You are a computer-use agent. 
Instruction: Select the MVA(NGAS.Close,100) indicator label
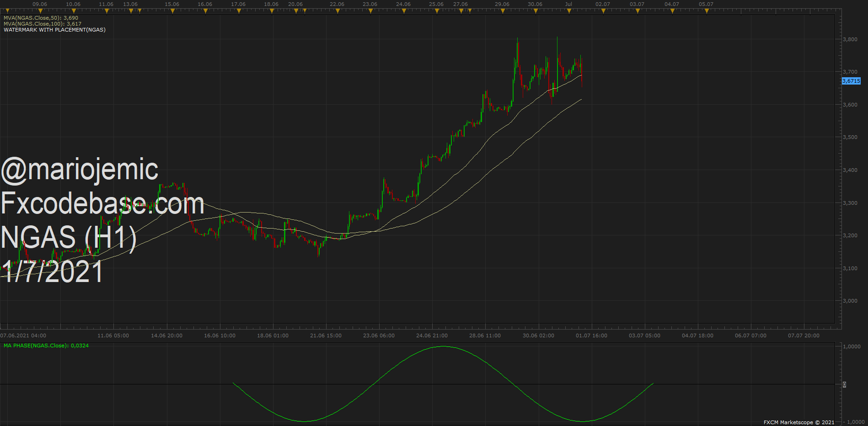tap(43, 24)
